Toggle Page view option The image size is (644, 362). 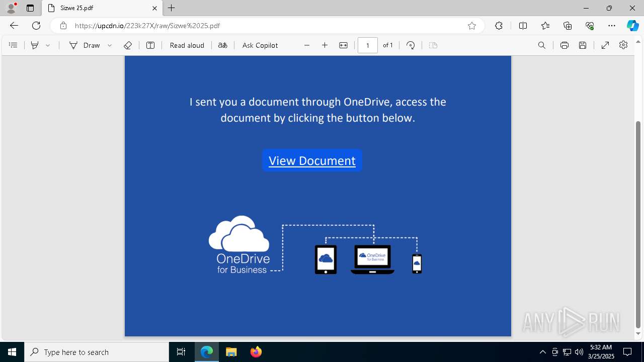(x=433, y=45)
